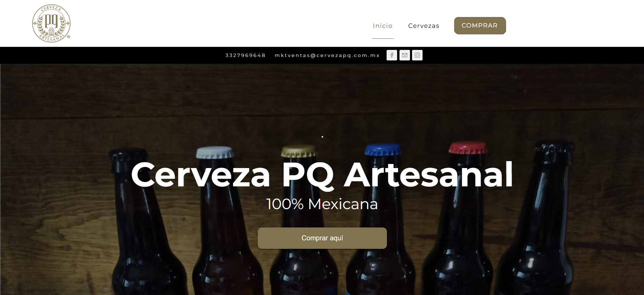Screen dimensions: 644x295
Task: Open the Cervezas menu item
Action: pyautogui.click(x=424, y=26)
